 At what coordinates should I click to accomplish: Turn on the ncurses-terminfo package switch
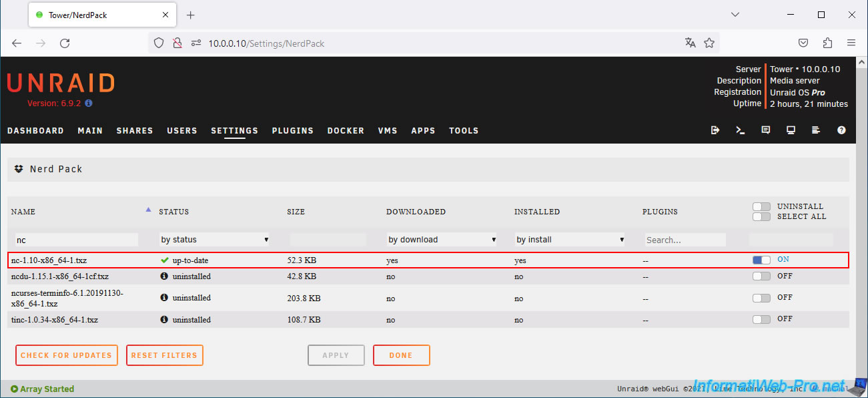[x=761, y=298]
